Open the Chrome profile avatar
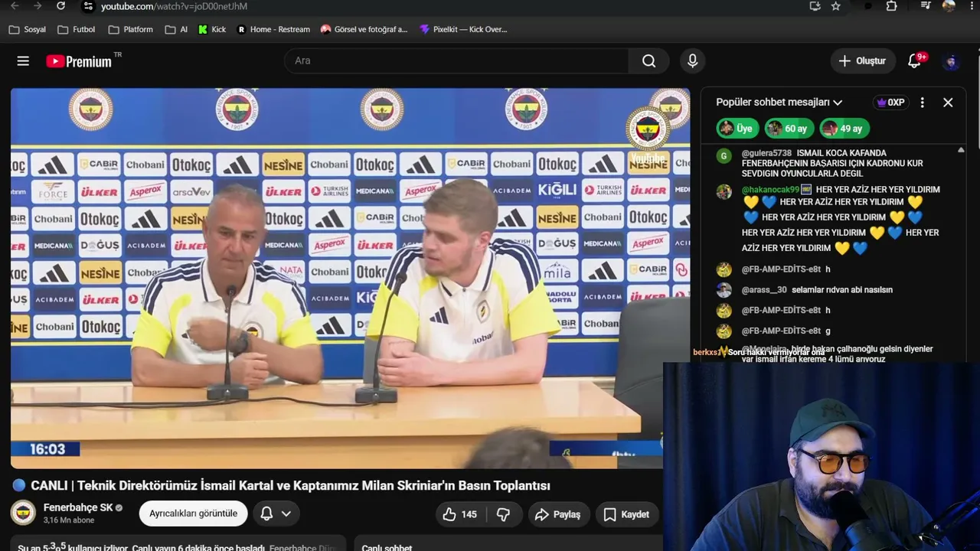Image resolution: width=980 pixels, height=551 pixels. [x=949, y=6]
